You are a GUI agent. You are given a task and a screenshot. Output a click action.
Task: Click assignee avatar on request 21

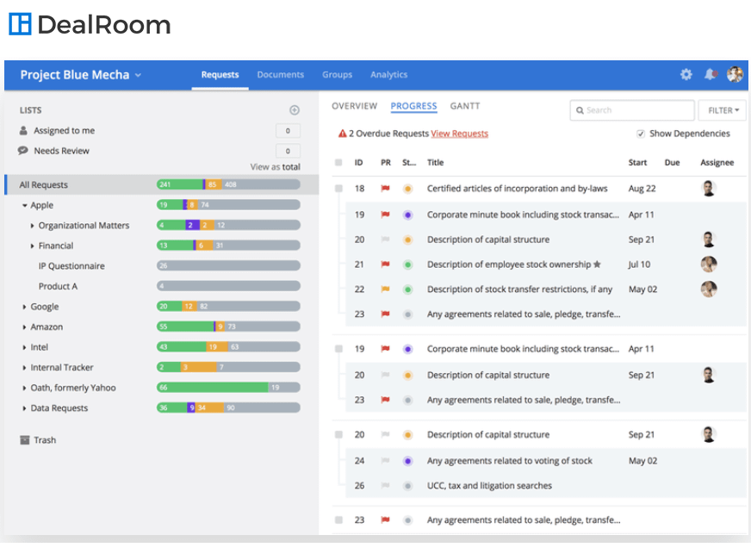(709, 264)
